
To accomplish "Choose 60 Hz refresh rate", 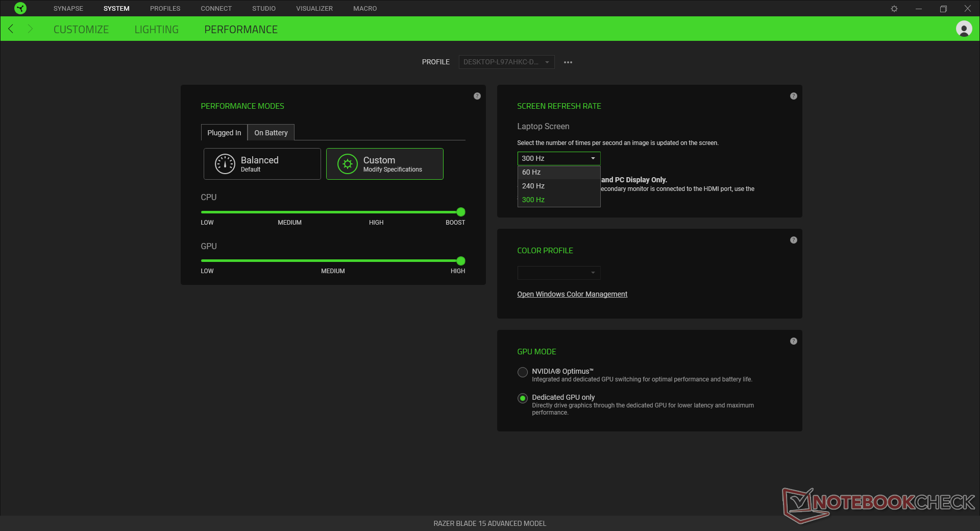I will click(558, 172).
